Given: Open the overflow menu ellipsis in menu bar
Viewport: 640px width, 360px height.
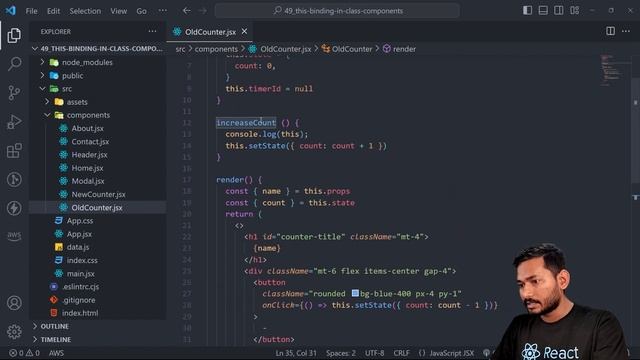Looking at the screenshot, I should tap(162, 11).
